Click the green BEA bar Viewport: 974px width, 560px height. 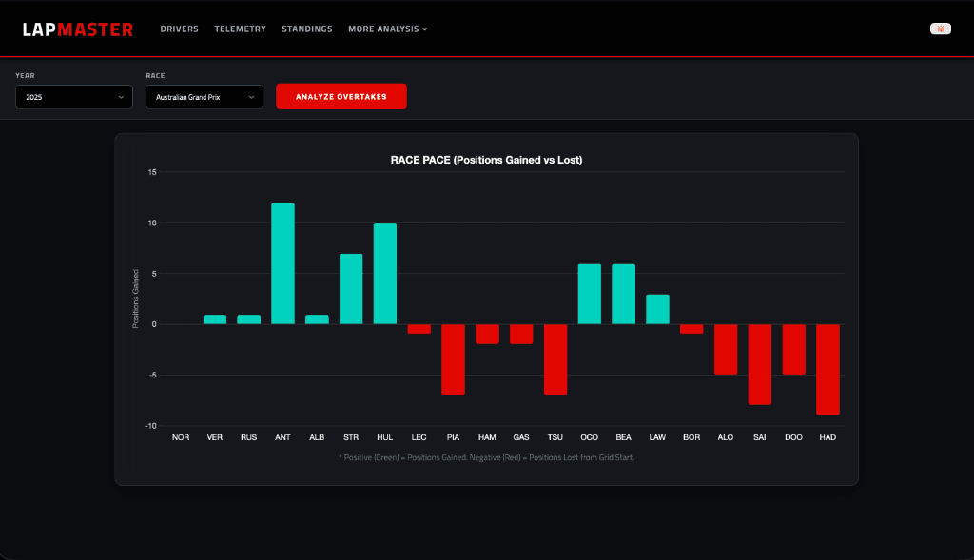[624, 294]
